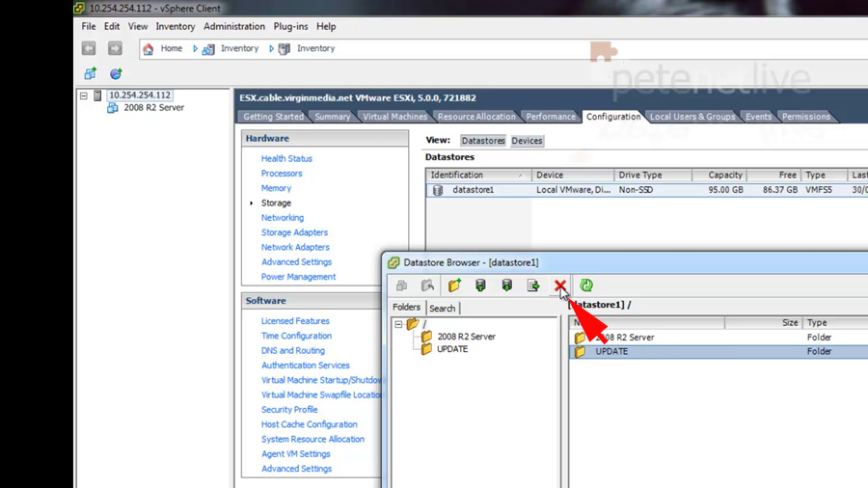Click the move up one level icon
Image resolution: width=868 pixels, height=488 pixels.
(427, 285)
